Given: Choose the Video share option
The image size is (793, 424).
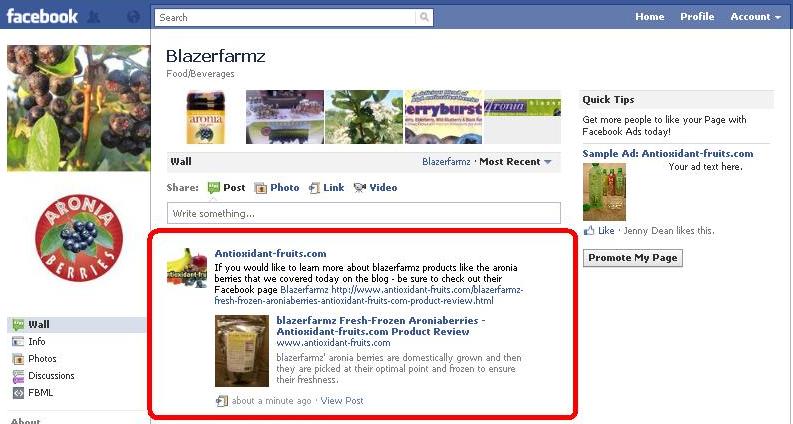Looking at the screenshot, I should [375, 188].
